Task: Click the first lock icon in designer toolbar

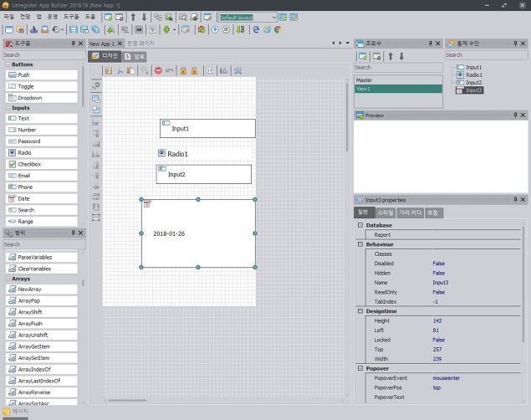Action: (183, 70)
